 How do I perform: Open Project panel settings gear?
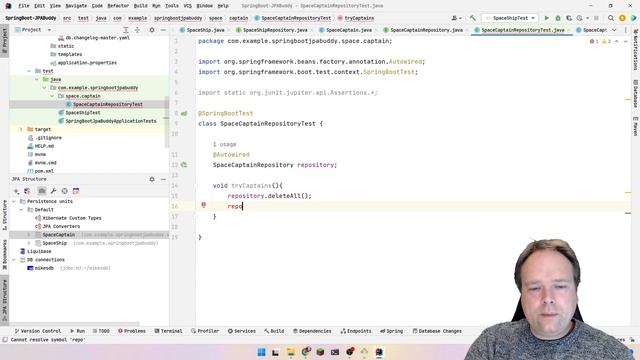(152, 30)
